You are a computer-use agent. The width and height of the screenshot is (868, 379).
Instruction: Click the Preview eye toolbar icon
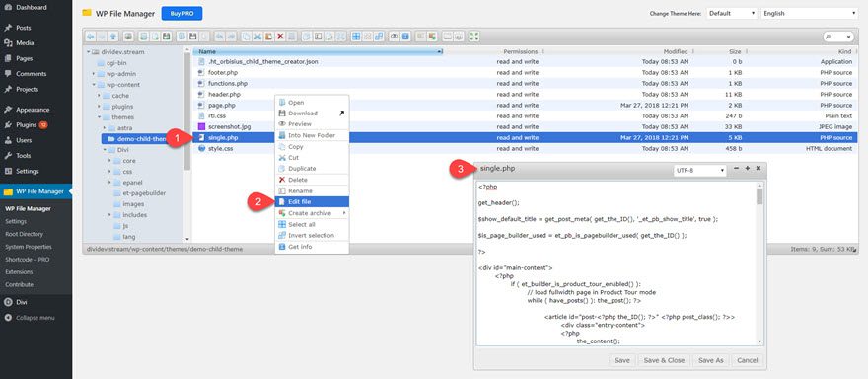(395, 36)
